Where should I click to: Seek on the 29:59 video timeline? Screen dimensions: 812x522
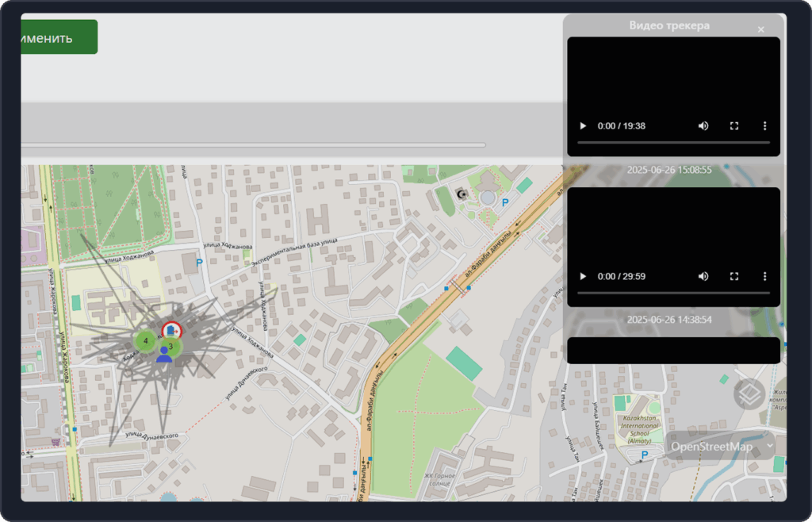pyautogui.click(x=673, y=293)
